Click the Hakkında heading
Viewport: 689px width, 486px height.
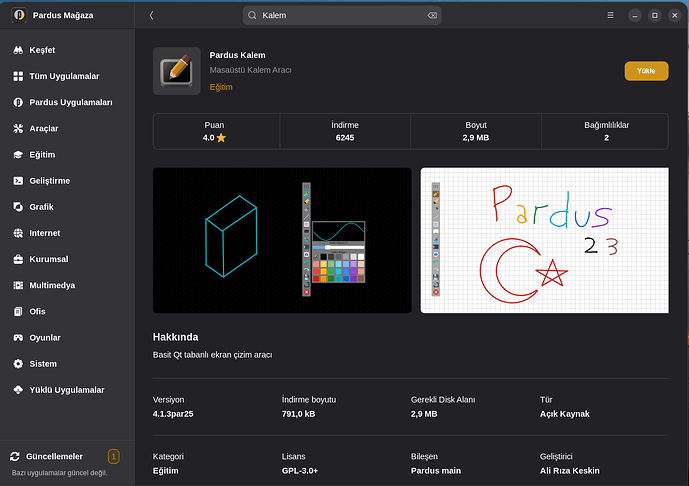click(x=175, y=337)
